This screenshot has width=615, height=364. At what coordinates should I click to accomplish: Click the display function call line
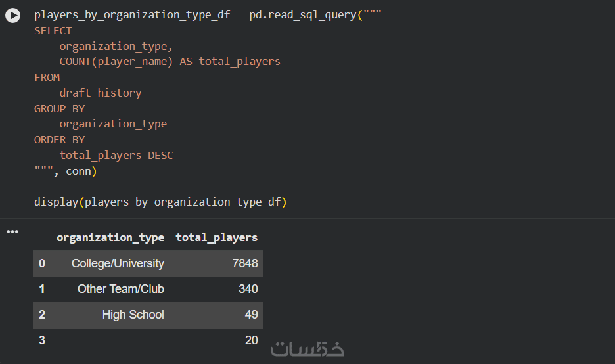pyautogui.click(x=160, y=202)
